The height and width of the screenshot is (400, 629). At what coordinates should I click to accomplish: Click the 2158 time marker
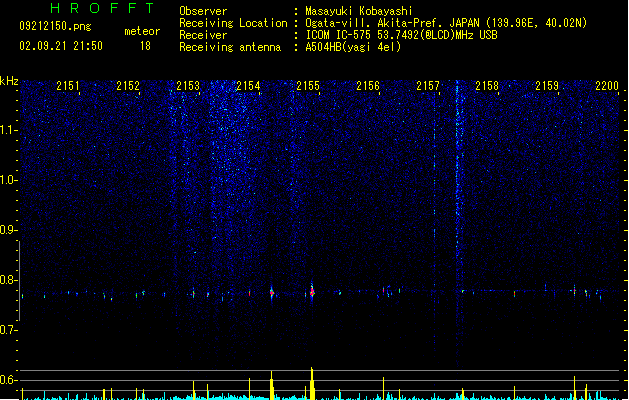tap(487, 86)
